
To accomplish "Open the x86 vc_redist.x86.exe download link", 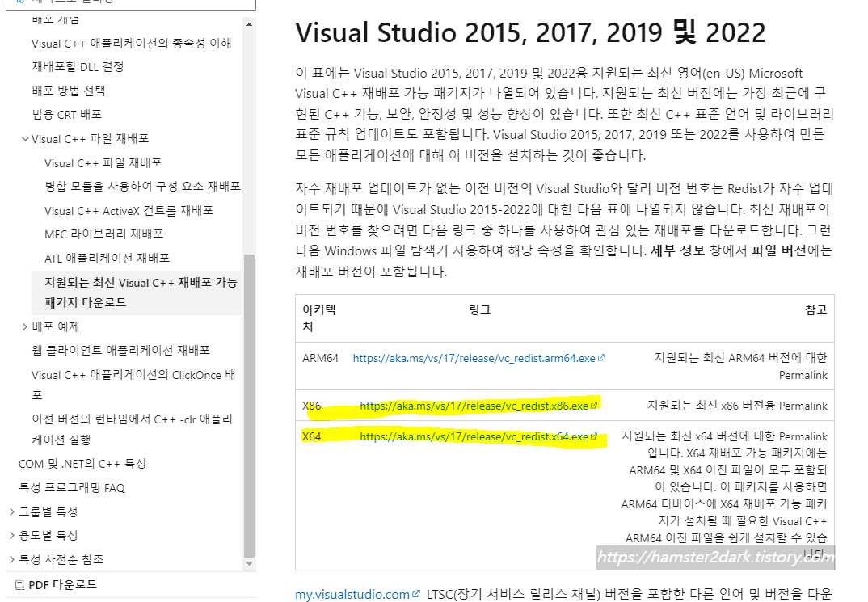I will pyautogui.click(x=474, y=406).
